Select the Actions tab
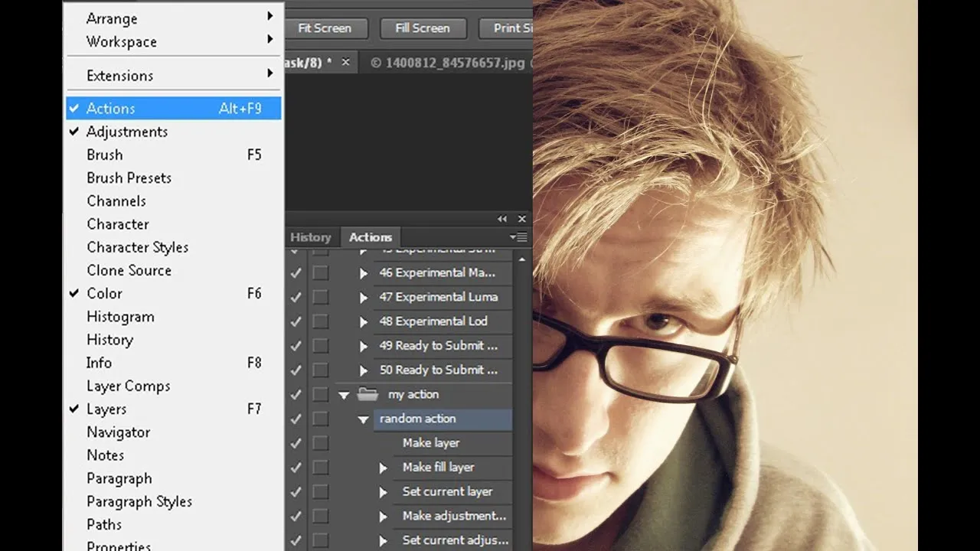This screenshot has width=980, height=551. (x=371, y=237)
